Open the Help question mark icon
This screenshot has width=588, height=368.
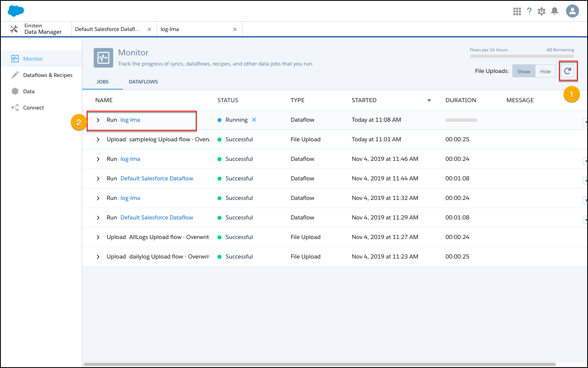click(529, 11)
